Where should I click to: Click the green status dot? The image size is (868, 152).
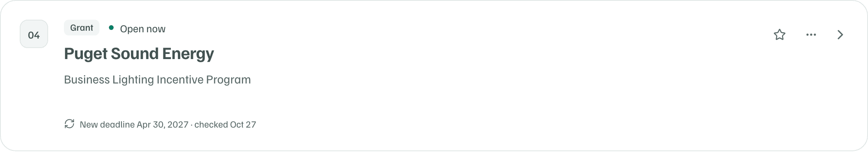(111, 28)
